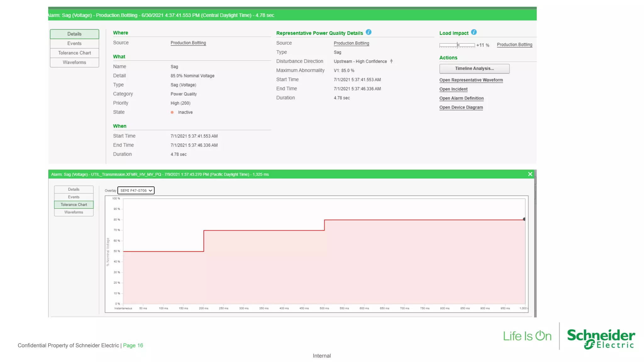Switch to Events tab in lower alarm window
This screenshot has width=644, height=362.
[x=74, y=197]
